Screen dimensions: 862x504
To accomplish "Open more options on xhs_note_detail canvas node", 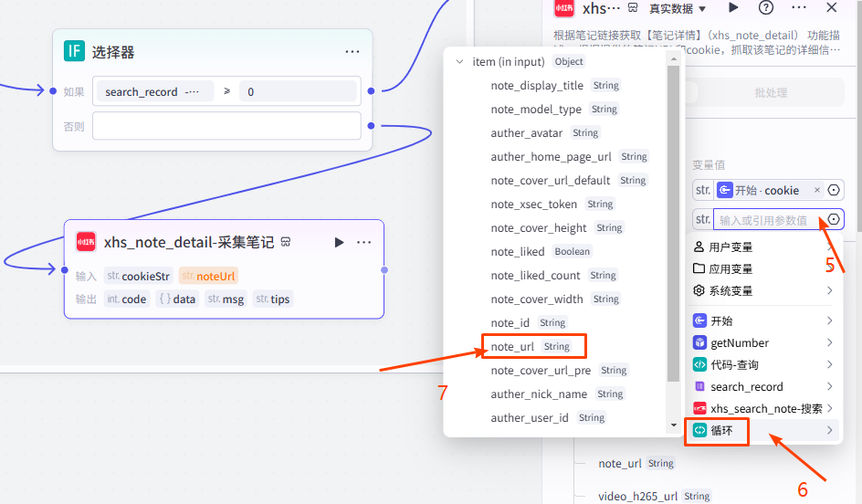I will tap(364, 242).
